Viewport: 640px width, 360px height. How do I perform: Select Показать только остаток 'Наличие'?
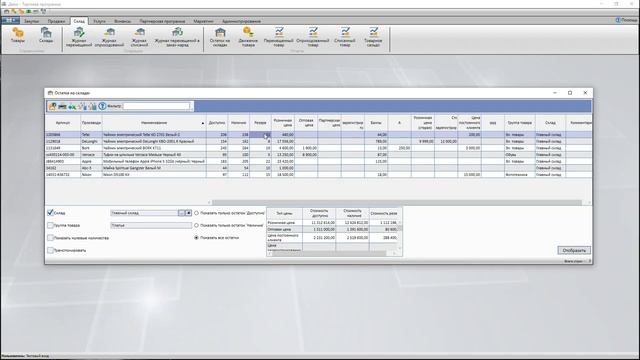coord(196,225)
